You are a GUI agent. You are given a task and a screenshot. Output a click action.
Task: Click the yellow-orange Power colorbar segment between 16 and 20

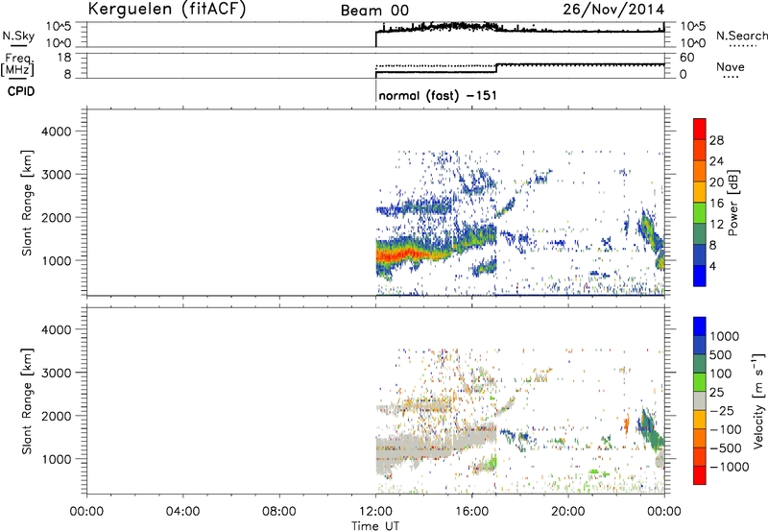[x=700, y=192]
